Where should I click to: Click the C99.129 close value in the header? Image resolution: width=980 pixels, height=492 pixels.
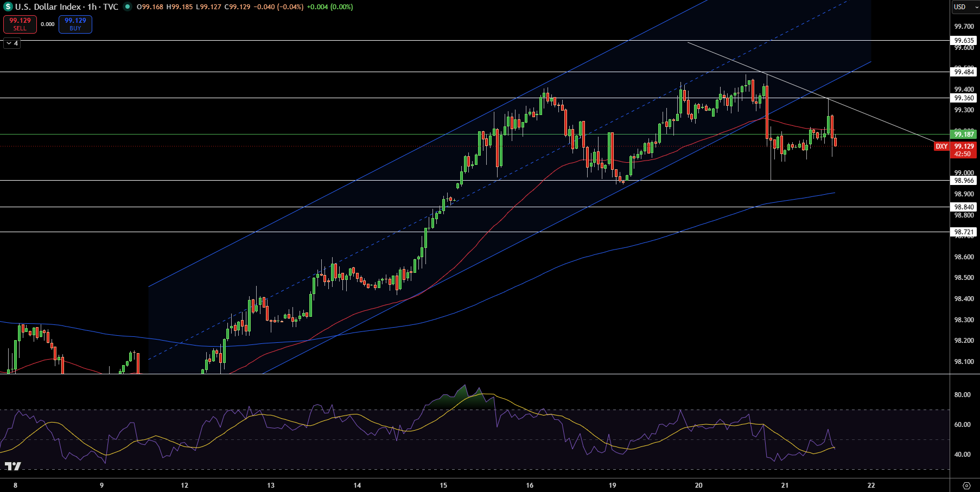click(x=237, y=7)
